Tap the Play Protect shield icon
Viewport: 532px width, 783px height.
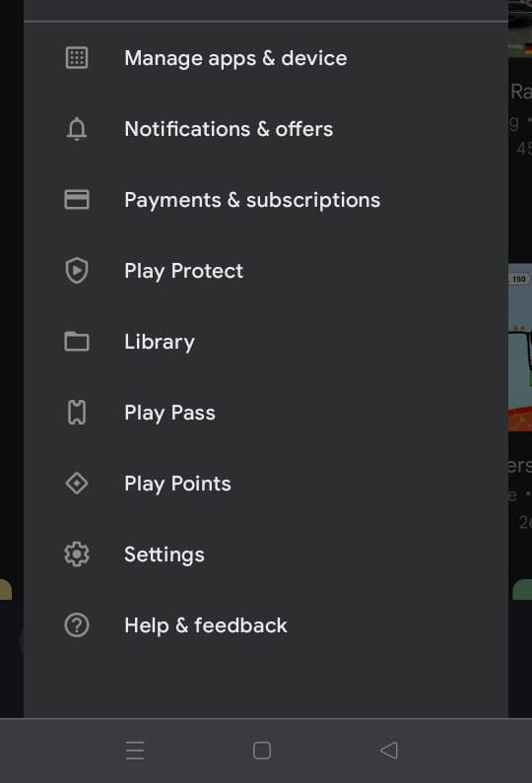(x=77, y=271)
